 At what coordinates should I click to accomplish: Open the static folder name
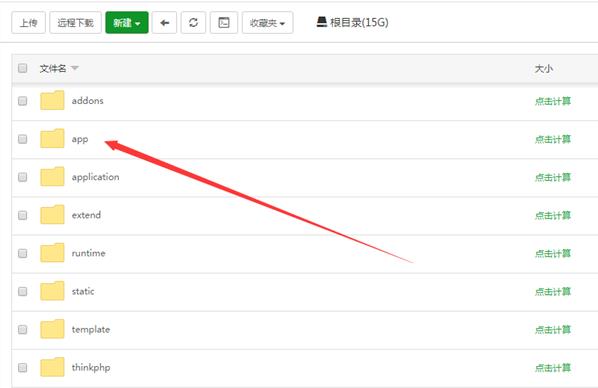pos(83,291)
